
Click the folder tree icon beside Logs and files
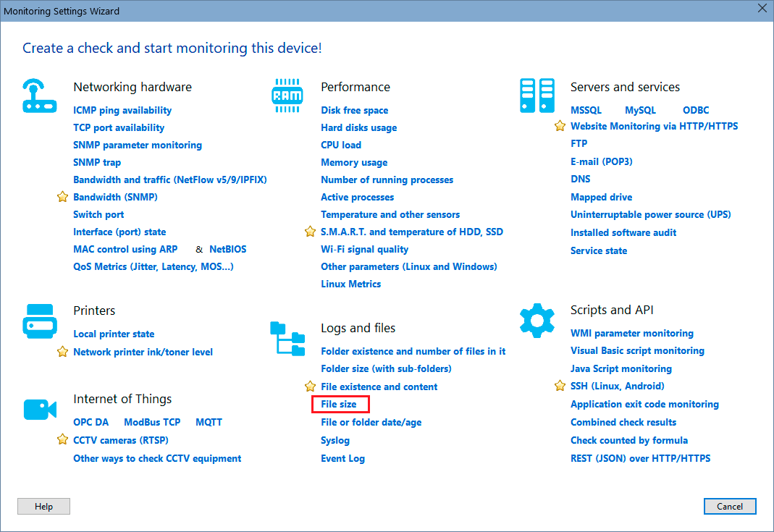tap(287, 337)
